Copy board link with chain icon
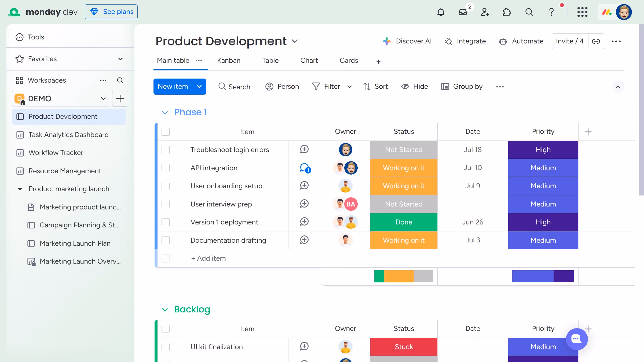 point(596,41)
